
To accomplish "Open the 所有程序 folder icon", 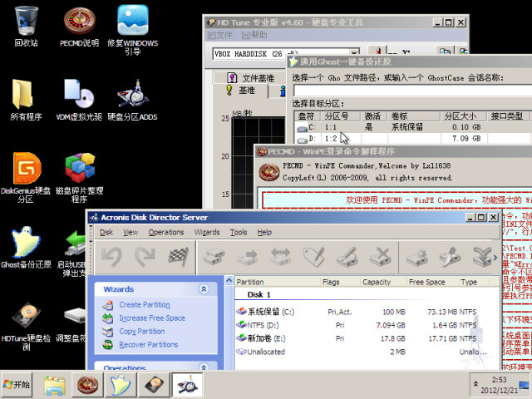I will pyautogui.click(x=26, y=100).
